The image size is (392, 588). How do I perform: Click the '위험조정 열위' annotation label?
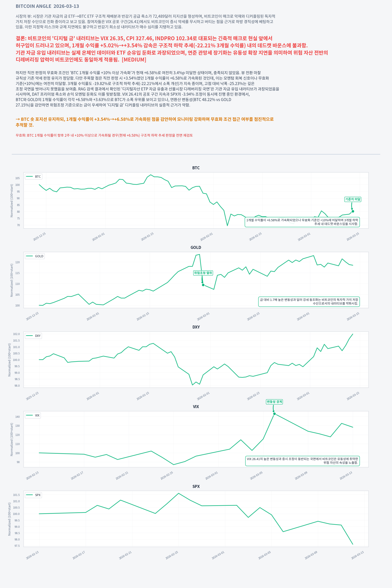pos(203,273)
